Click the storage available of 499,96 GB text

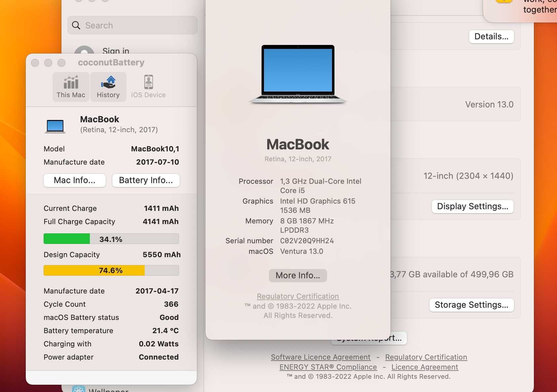(x=452, y=274)
